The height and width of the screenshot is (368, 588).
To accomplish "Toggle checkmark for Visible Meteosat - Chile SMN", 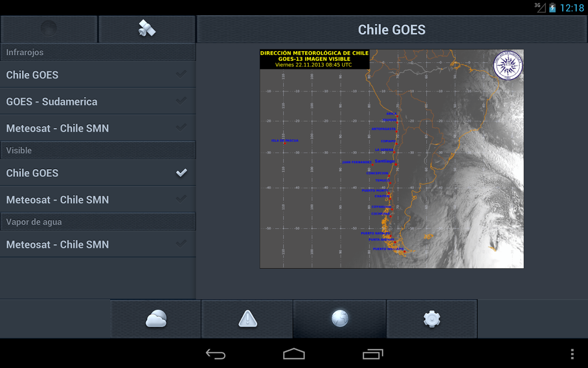I will click(x=181, y=199).
